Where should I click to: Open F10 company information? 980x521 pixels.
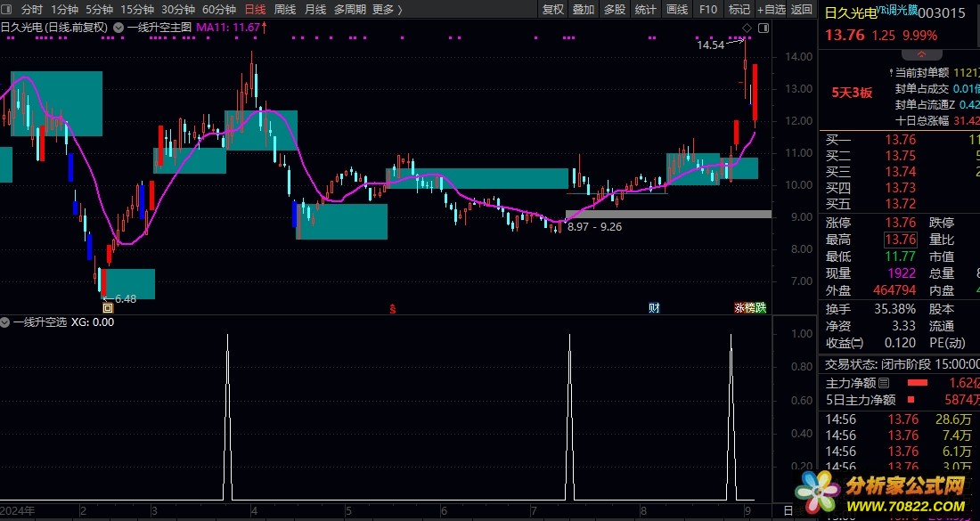pyautogui.click(x=708, y=10)
